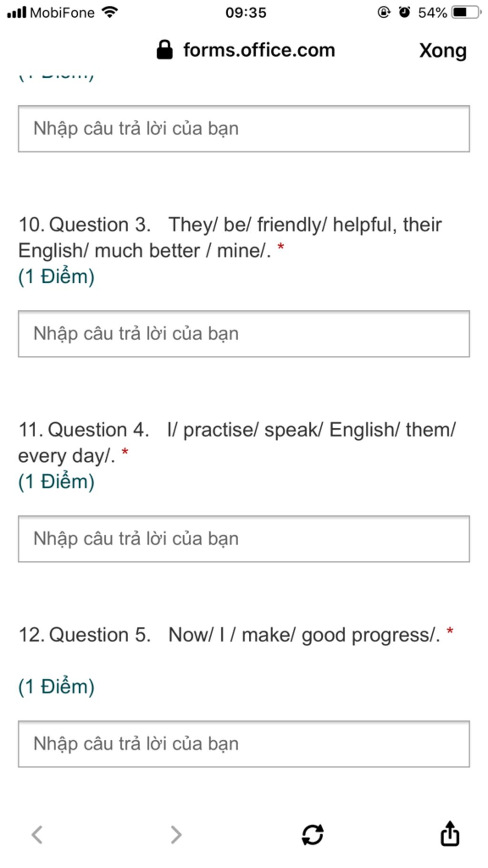This screenshot has width=488, height=868.
Task: Tap the Wi-Fi status icon
Action: pos(110,12)
